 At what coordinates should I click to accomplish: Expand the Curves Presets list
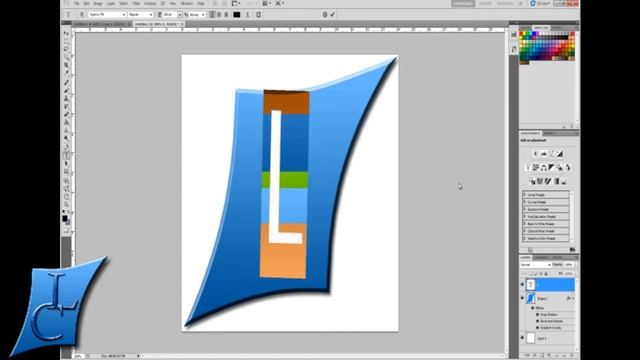525,202
